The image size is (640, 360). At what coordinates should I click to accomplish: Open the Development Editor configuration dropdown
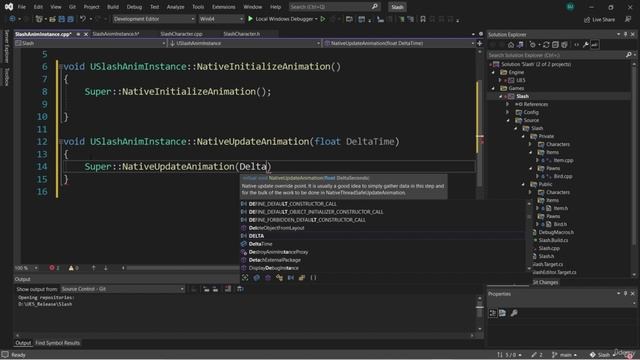153,19
